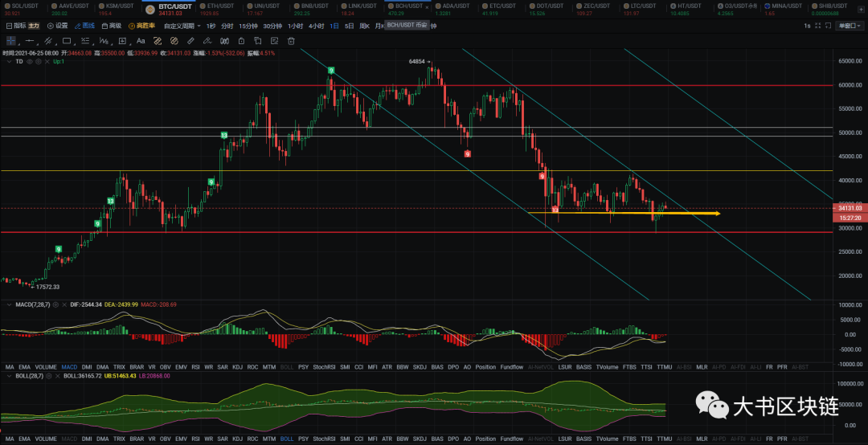The height and width of the screenshot is (445, 868).
Task: Pick the crosshair cursor tool
Action: coord(11,40)
